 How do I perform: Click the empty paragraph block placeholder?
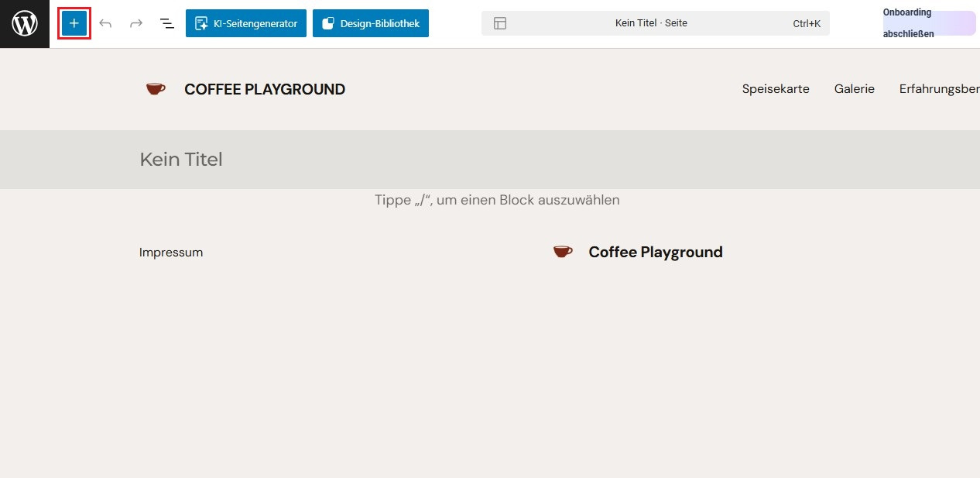tap(497, 200)
